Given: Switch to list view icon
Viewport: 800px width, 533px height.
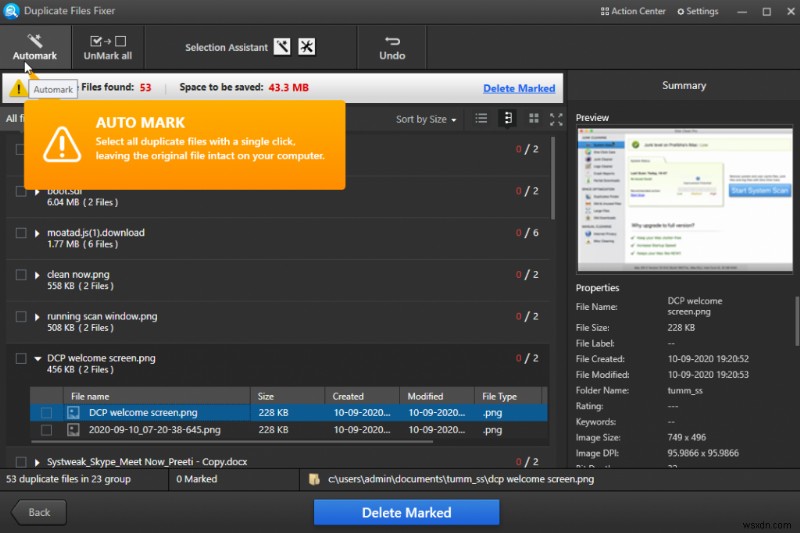Looking at the screenshot, I should click(x=481, y=118).
